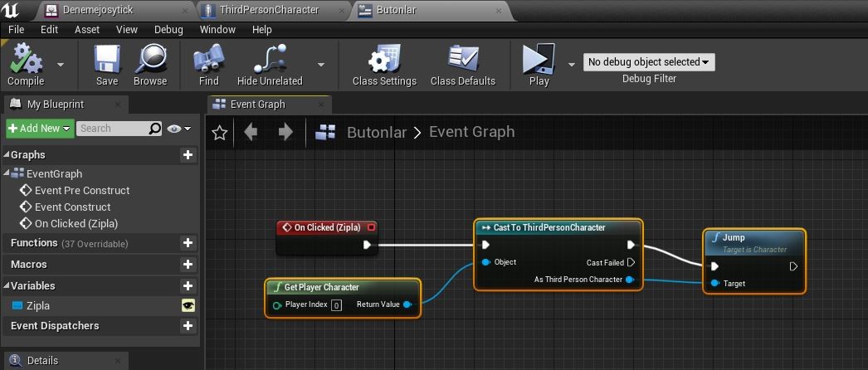Click the Return Value output pin

tap(407, 304)
